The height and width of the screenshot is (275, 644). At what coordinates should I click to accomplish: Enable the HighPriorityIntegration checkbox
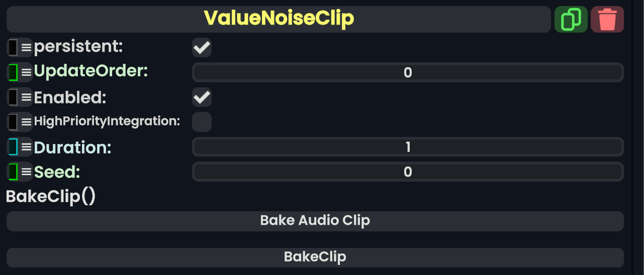point(202,122)
